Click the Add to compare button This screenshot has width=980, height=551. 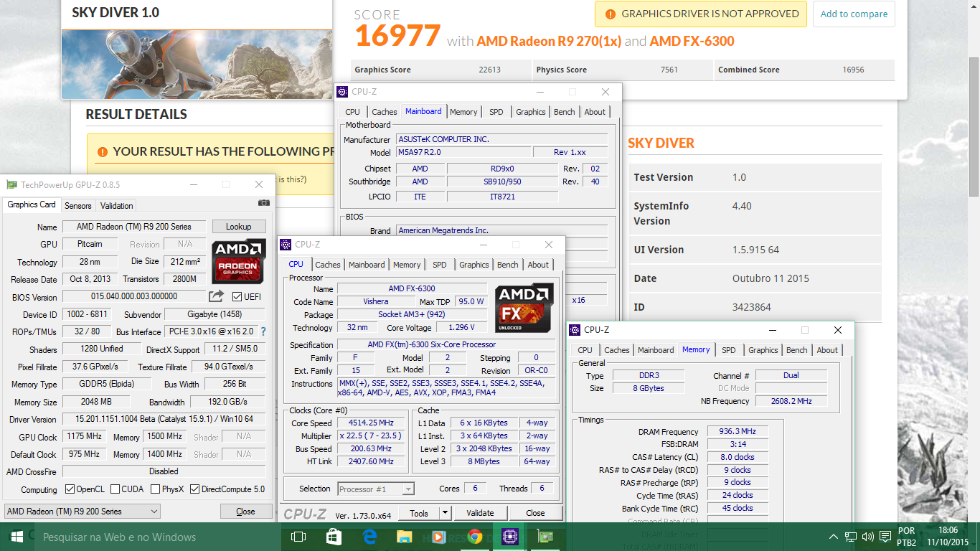click(854, 14)
